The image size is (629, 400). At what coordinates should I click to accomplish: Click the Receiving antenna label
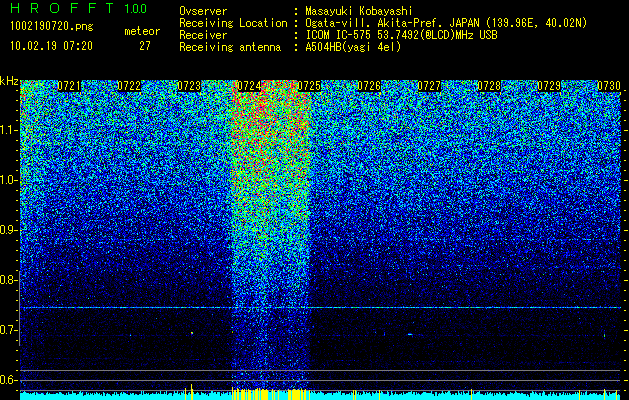pyautogui.click(x=230, y=48)
